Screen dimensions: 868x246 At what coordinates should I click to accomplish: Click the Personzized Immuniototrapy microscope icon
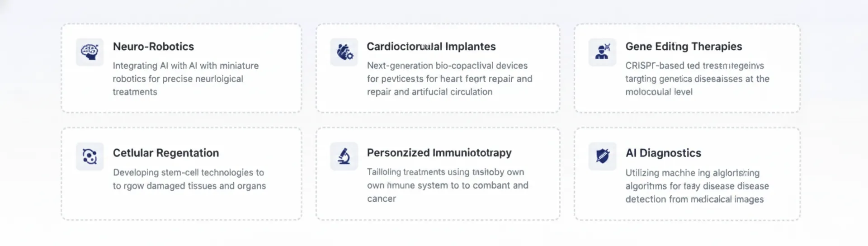point(344,156)
